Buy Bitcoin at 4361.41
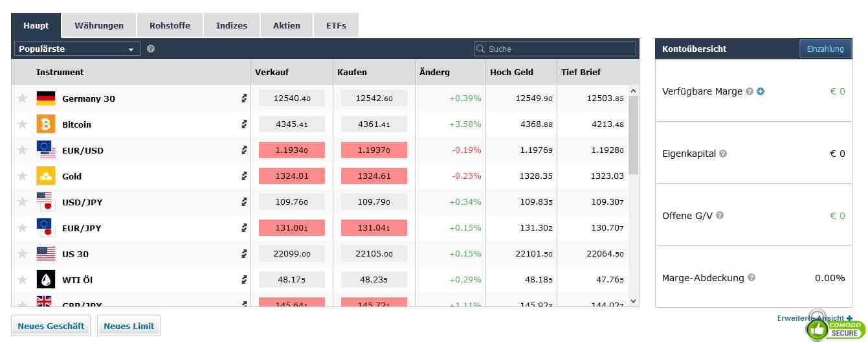 coord(374,124)
